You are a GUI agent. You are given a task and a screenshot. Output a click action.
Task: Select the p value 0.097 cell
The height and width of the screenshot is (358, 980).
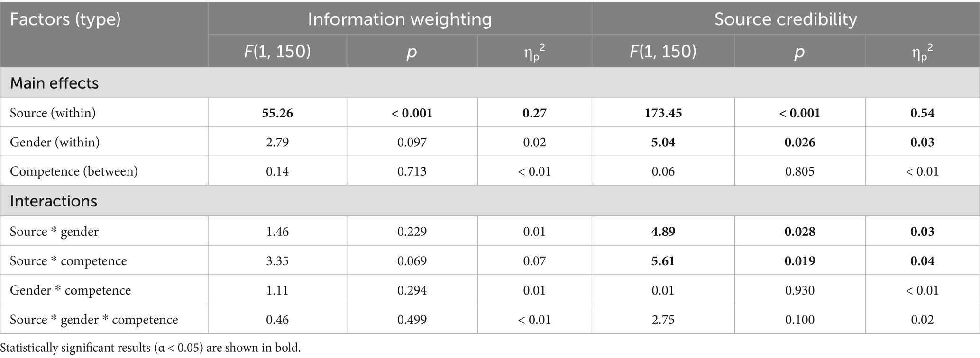(x=412, y=142)
